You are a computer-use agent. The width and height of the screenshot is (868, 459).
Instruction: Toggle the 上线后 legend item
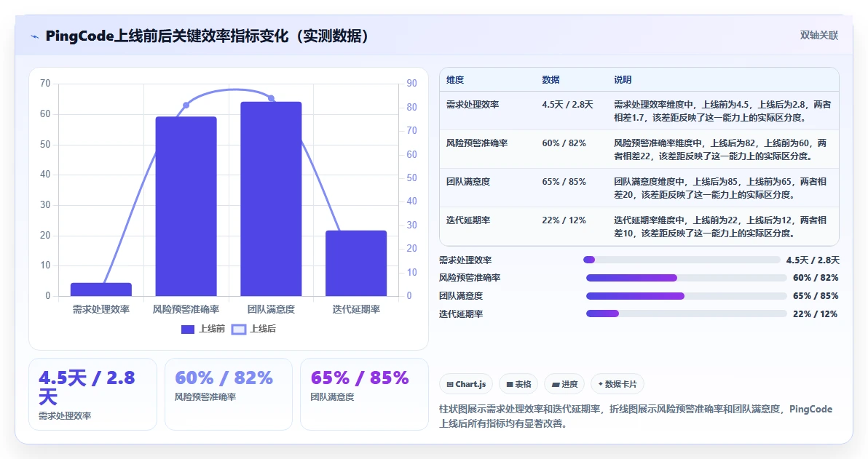coord(253,329)
